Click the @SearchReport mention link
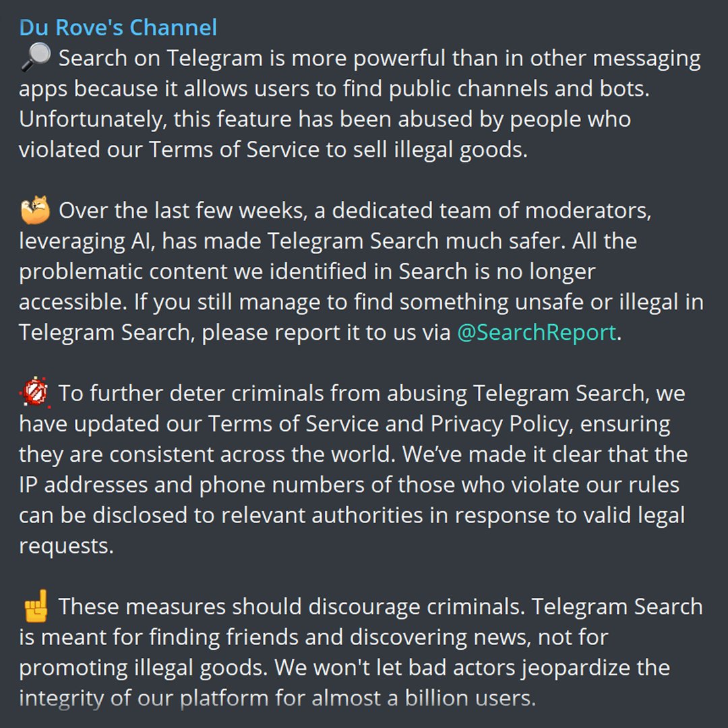Viewport: 728px width, 728px height. [x=537, y=332]
